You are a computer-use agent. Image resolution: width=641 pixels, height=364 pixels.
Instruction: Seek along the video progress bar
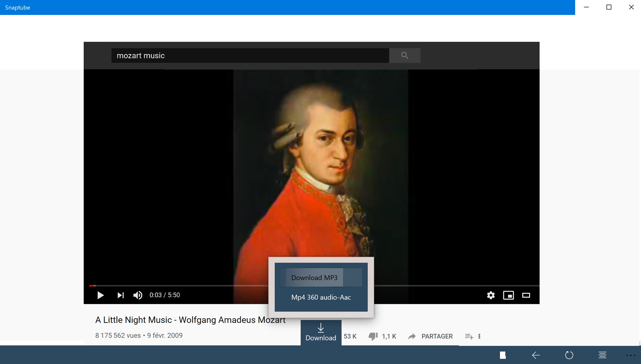point(175,285)
